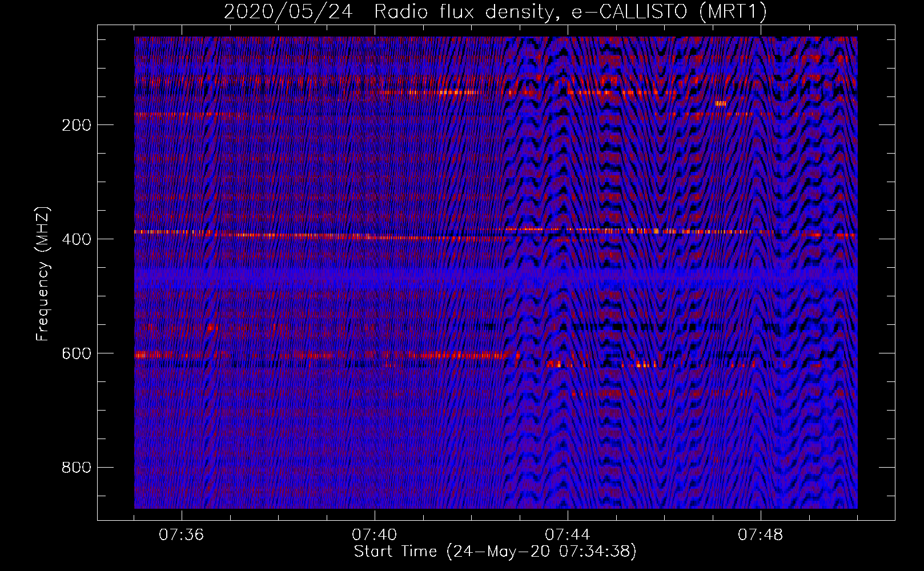
Task: Click the 400 frequency tick label
Action: (x=77, y=239)
